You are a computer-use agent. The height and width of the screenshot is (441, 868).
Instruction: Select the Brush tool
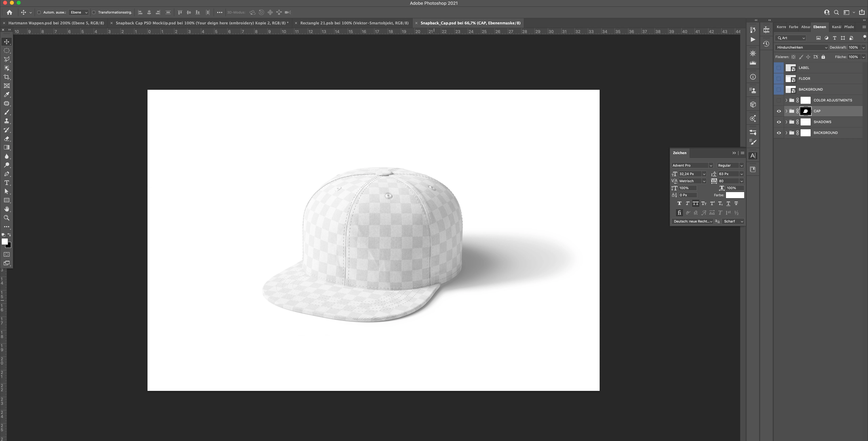pos(6,112)
